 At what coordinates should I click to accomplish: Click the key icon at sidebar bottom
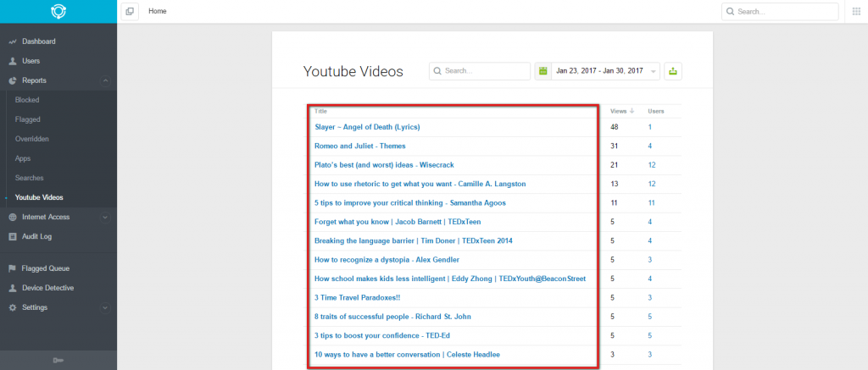point(58,361)
